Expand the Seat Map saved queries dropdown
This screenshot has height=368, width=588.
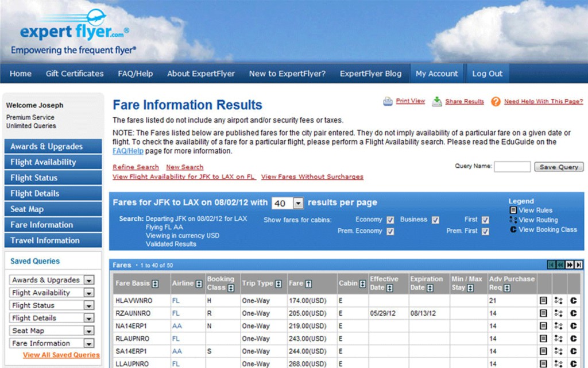(88, 331)
